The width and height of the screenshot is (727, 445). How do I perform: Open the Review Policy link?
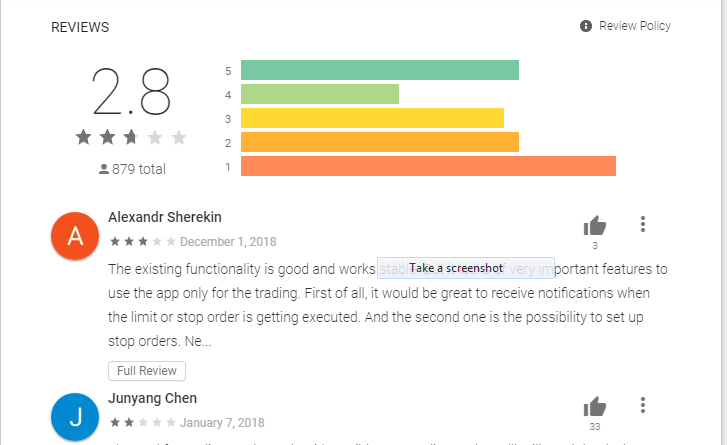[x=635, y=26]
